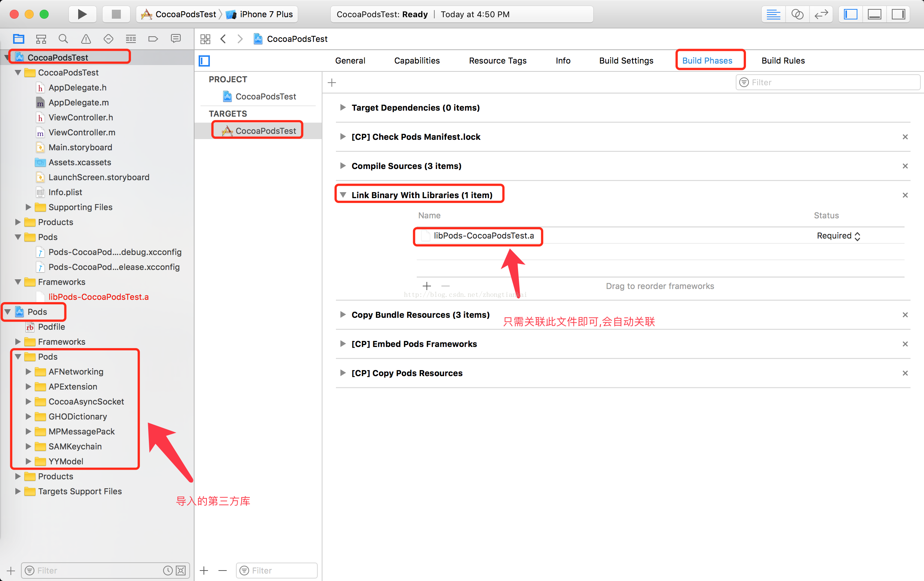The image size is (924, 581).
Task: Choose iPhone 7 Plus destination
Action: 259,15
